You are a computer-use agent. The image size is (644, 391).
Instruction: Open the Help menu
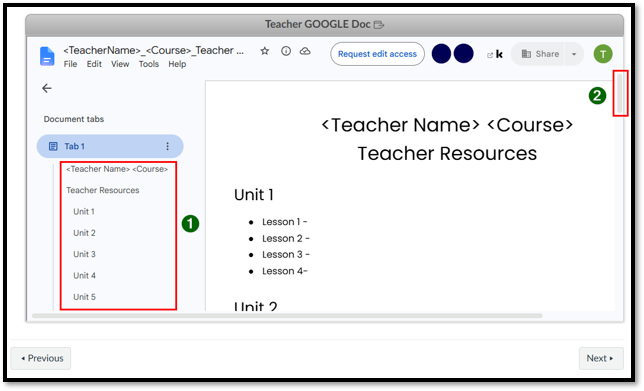tap(177, 64)
